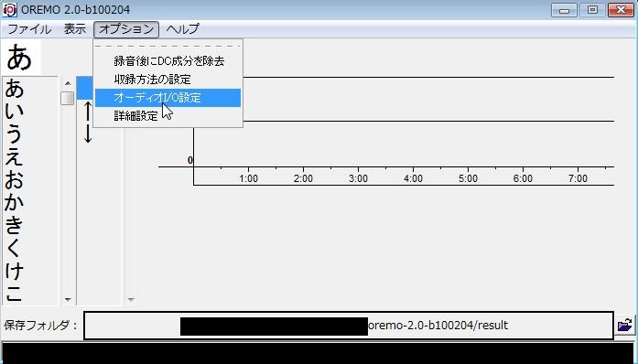638x364 pixels.
Task: Open the ファイル menu
Action: coord(29,29)
